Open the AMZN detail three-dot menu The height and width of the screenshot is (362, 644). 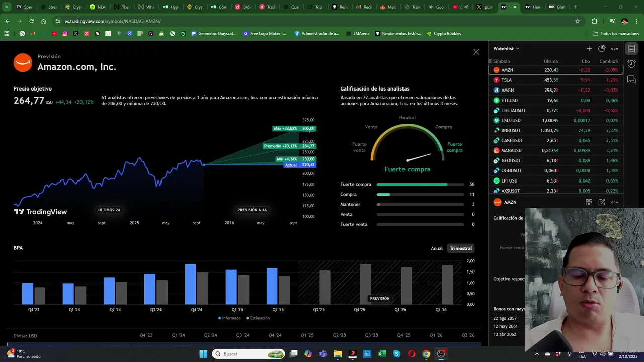point(614,202)
